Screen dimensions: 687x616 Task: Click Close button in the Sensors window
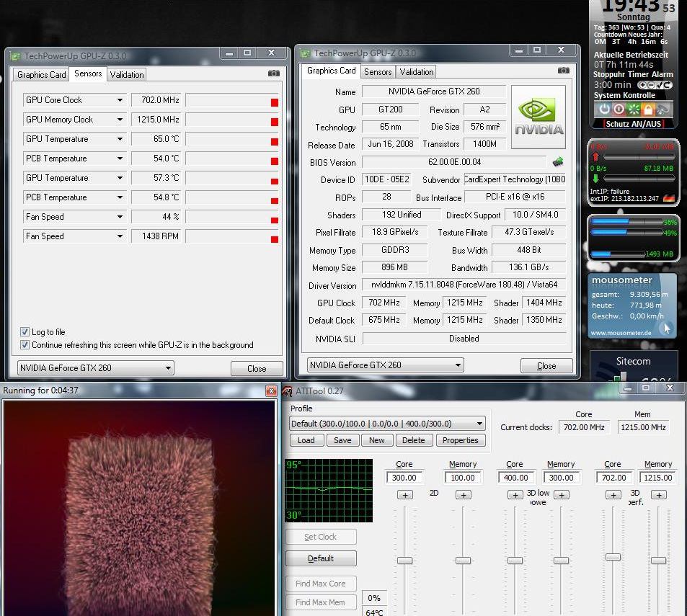257,369
